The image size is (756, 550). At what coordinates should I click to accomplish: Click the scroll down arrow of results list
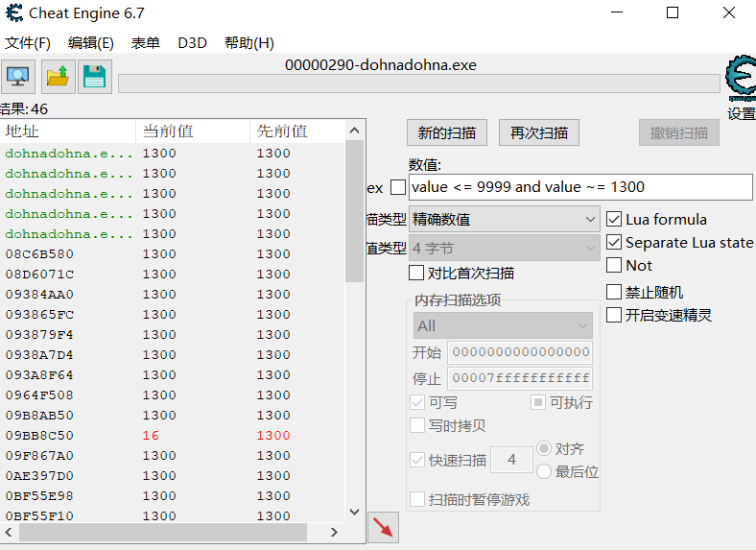click(354, 512)
